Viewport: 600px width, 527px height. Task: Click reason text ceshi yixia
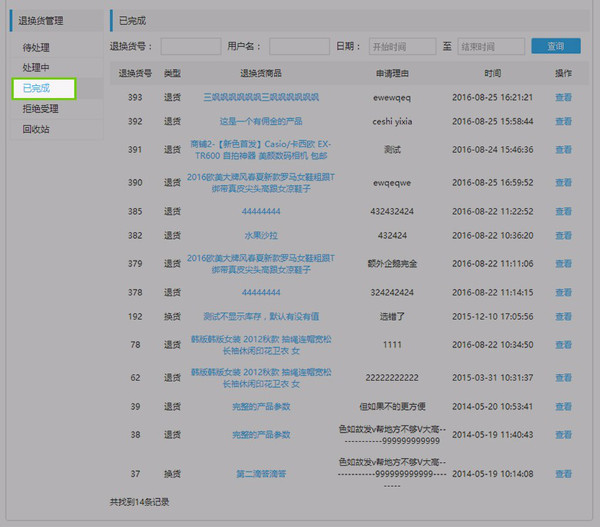pyautogui.click(x=392, y=121)
